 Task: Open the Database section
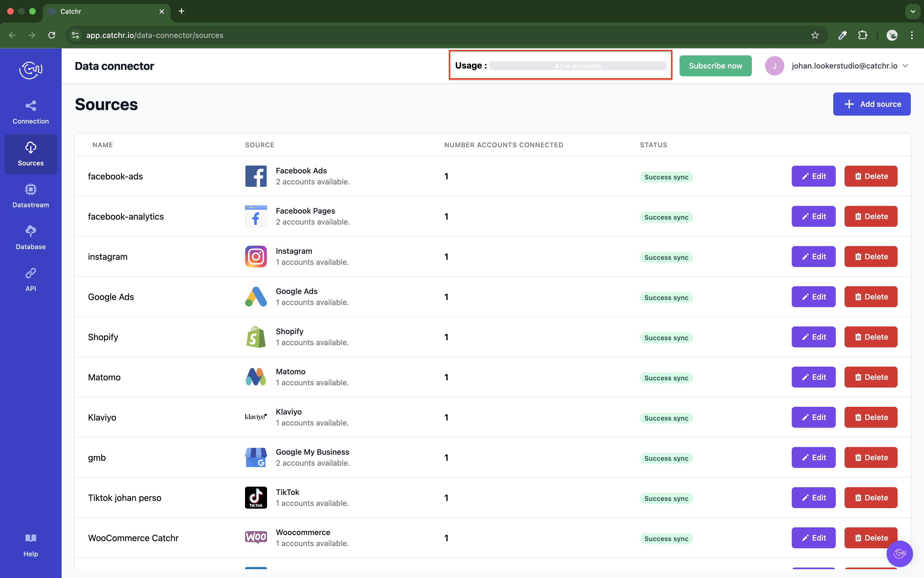[31, 238]
